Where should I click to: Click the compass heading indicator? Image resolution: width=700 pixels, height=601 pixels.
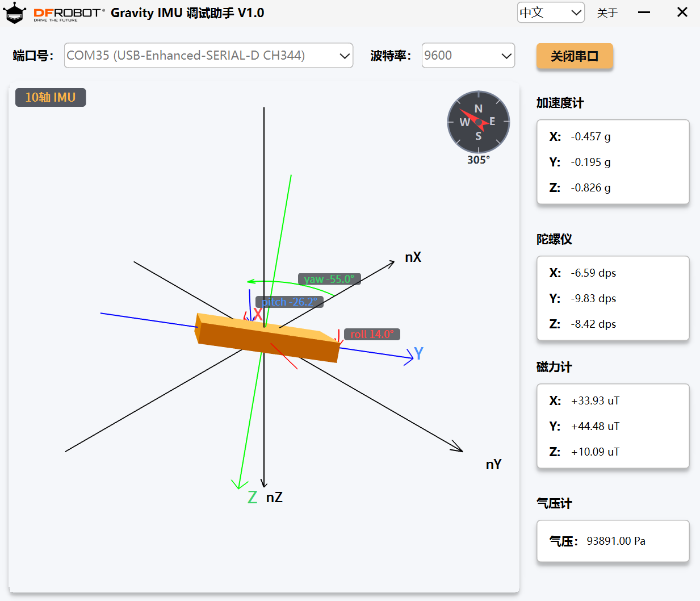click(479, 122)
